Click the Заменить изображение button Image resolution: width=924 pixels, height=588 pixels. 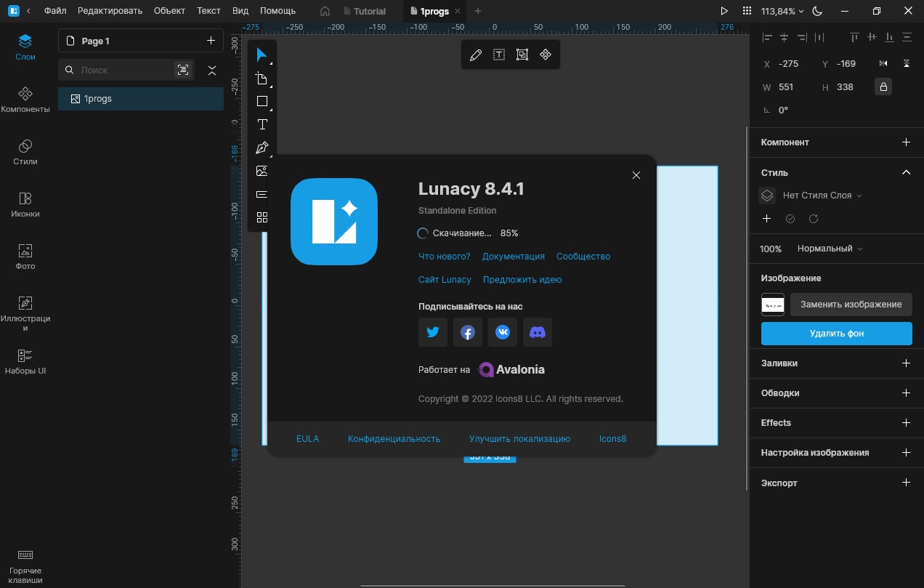(x=851, y=305)
